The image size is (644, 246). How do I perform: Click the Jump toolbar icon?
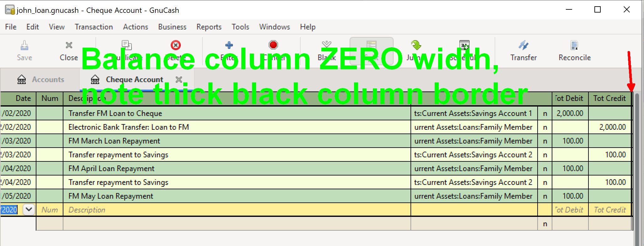point(416,45)
